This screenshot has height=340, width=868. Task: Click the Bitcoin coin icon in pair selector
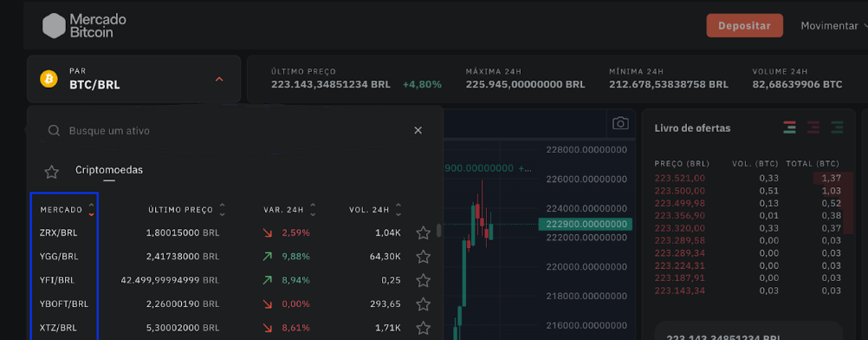pyautogui.click(x=49, y=79)
